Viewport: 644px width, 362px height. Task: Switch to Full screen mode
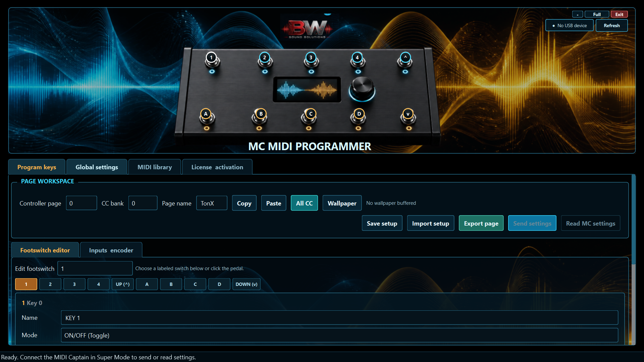[x=597, y=14]
